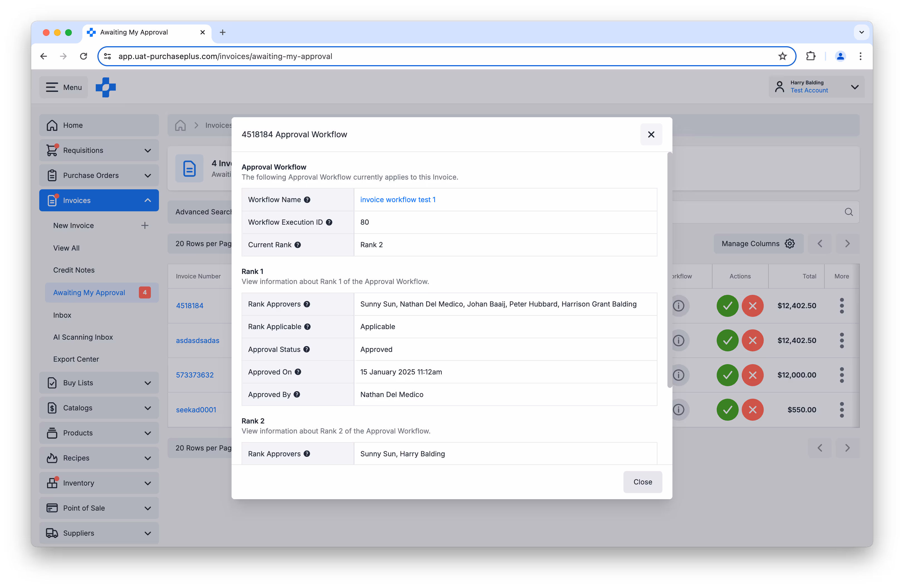Reject the $550.00 invoice with red X
904x588 pixels.
click(752, 410)
